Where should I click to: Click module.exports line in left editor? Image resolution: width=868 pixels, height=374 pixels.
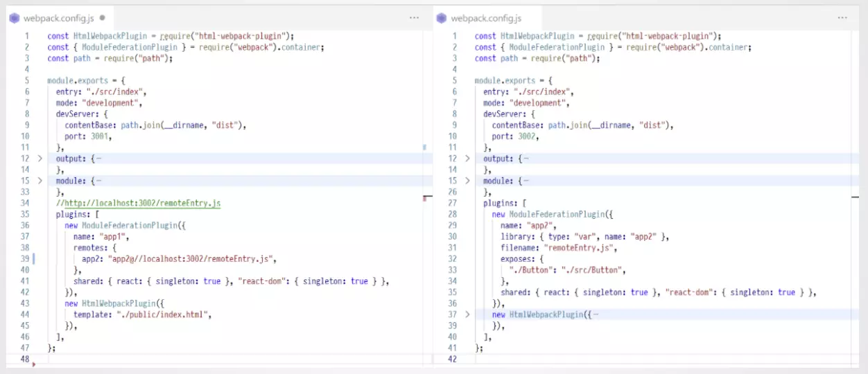(x=86, y=80)
